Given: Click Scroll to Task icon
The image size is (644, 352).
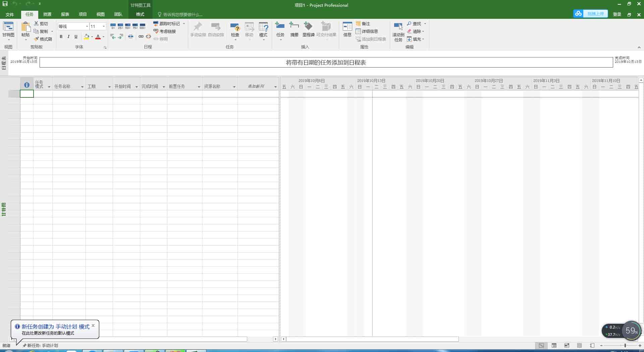Looking at the screenshot, I should 398,32.
